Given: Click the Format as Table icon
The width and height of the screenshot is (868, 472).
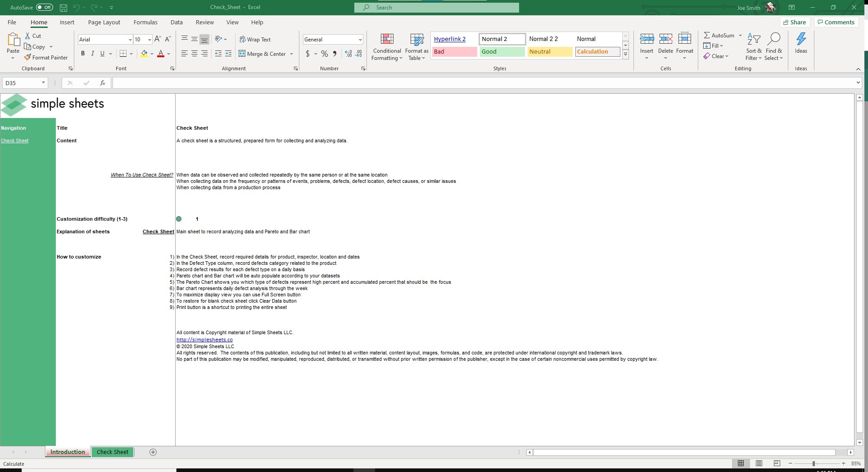Looking at the screenshot, I should coord(417,39).
